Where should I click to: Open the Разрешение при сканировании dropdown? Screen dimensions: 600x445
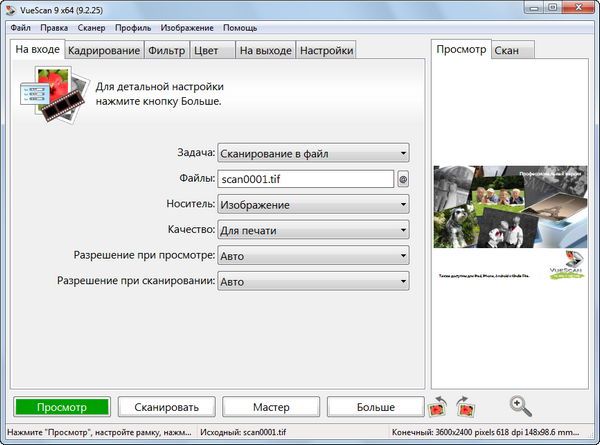313,282
